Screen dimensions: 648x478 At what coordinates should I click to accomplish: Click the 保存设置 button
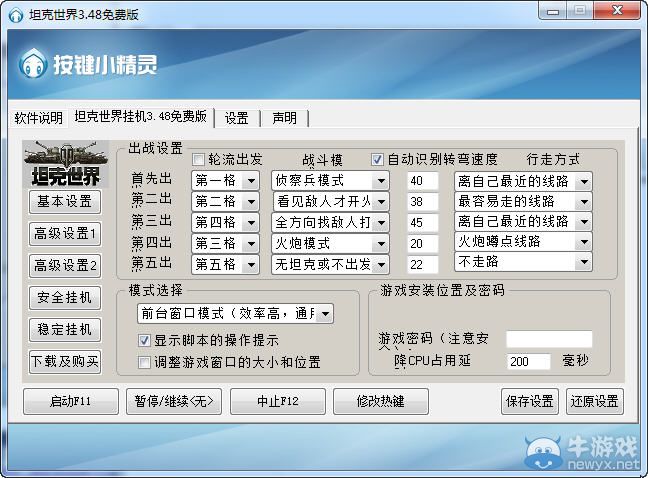pos(530,401)
